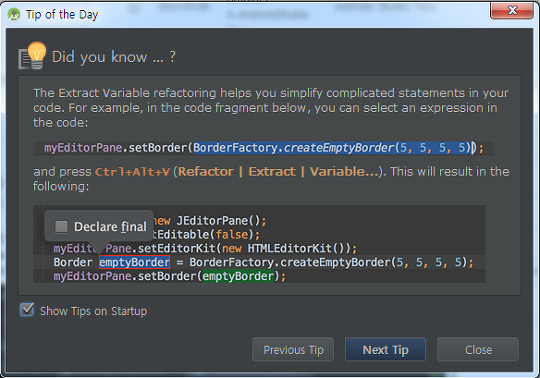Screen dimensions: 540x378
Task: Go to the Next Tip
Action: click(x=385, y=349)
